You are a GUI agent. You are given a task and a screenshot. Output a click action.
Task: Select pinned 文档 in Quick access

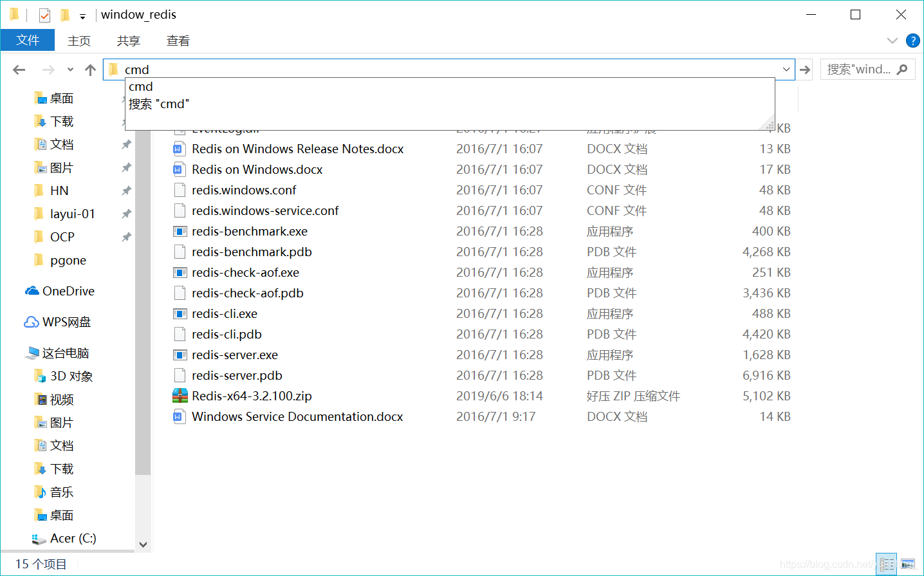coord(62,145)
